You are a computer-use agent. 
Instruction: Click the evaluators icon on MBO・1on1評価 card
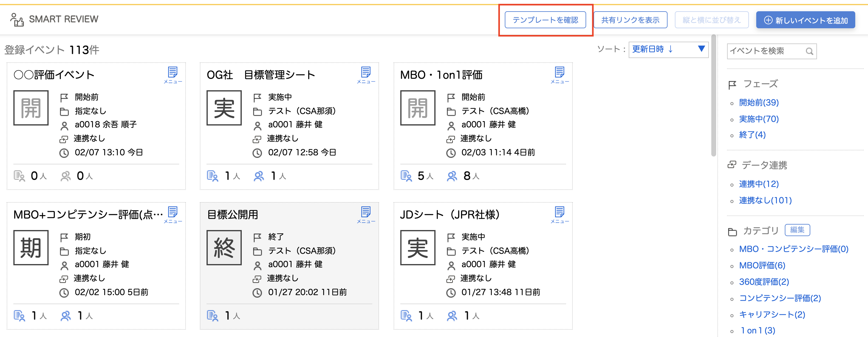(x=452, y=176)
